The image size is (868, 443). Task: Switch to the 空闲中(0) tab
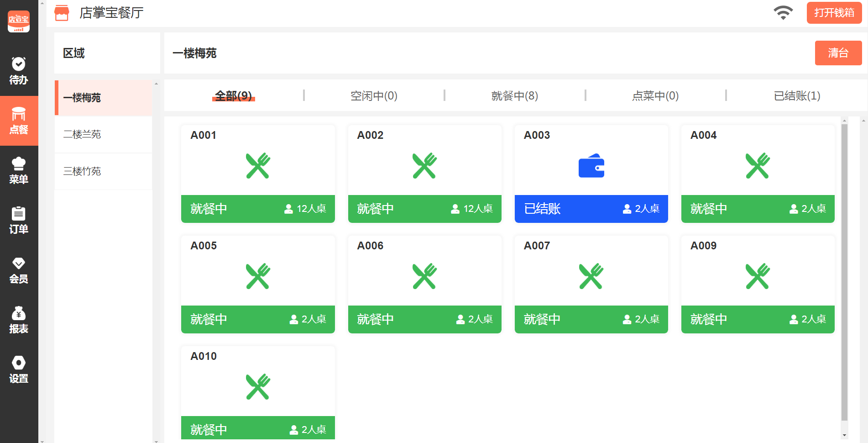[x=374, y=96]
